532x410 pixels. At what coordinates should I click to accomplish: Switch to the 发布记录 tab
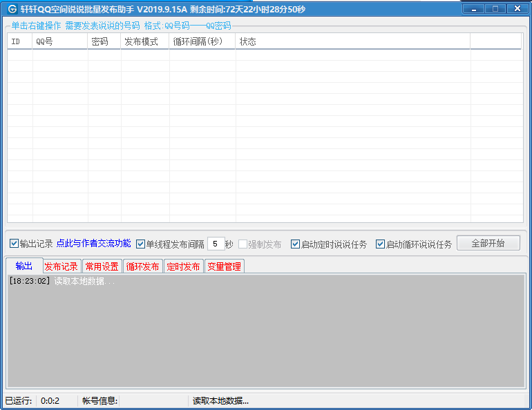(61, 266)
